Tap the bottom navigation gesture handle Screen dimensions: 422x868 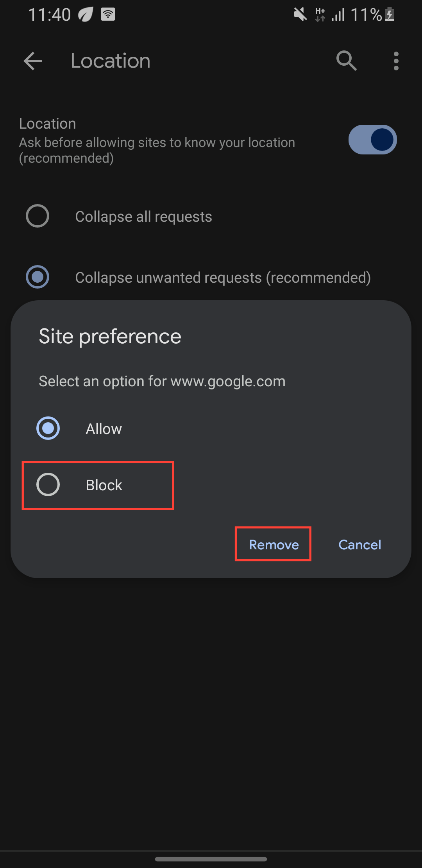click(211, 859)
